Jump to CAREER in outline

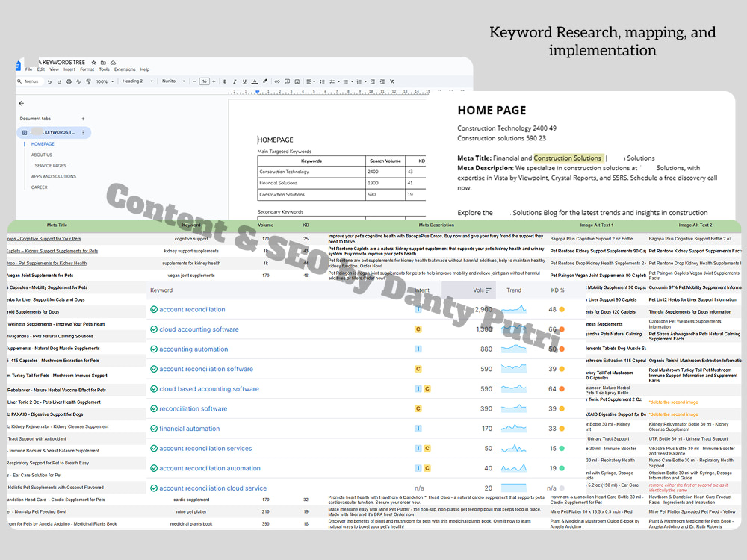[40, 187]
